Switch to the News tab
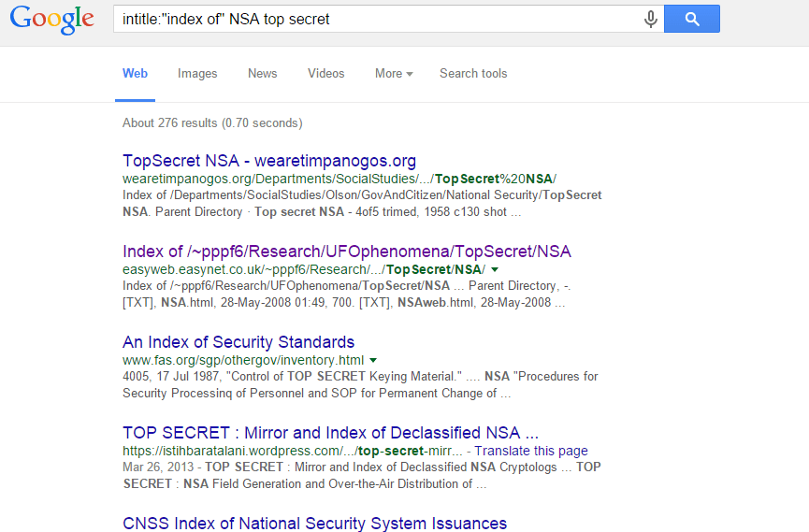 tap(263, 73)
